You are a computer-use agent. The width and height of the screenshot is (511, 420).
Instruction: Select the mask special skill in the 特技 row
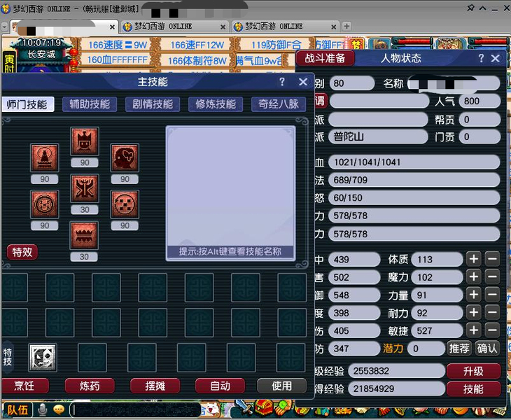coord(43,358)
